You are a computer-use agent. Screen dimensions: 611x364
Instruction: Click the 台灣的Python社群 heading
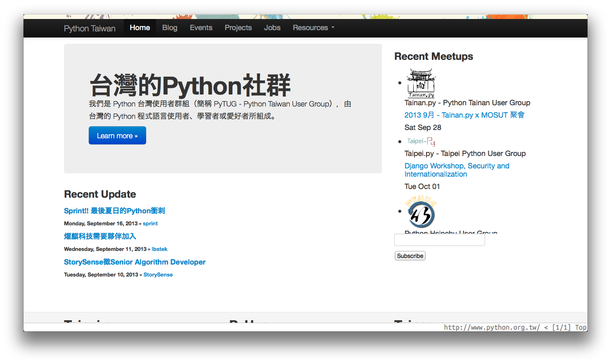coord(190,85)
